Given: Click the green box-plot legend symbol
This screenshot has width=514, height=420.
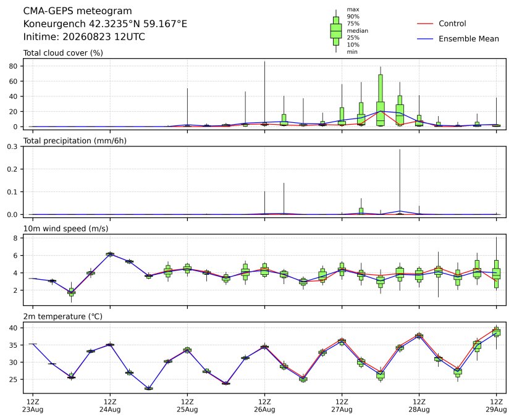Looking at the screenshot, I should pos(335,31).
